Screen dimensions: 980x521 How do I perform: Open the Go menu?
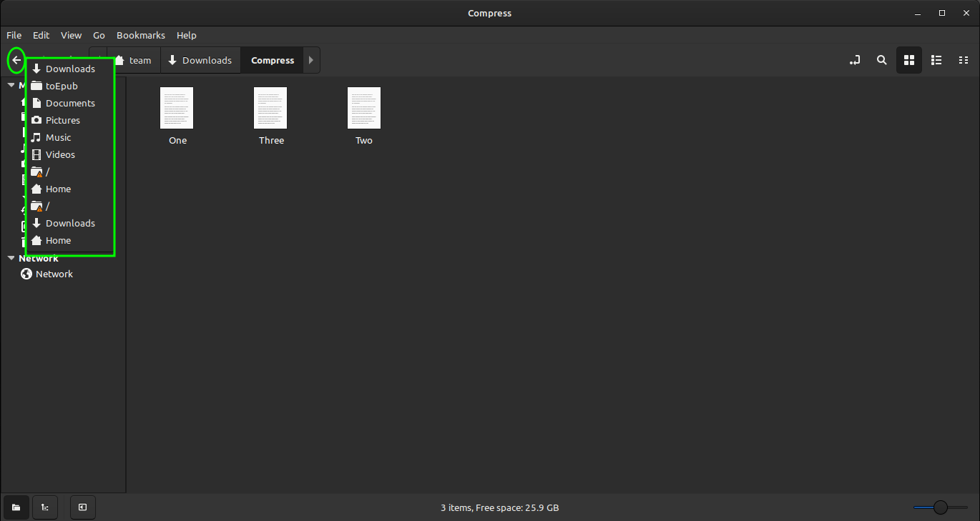[99, 35]
